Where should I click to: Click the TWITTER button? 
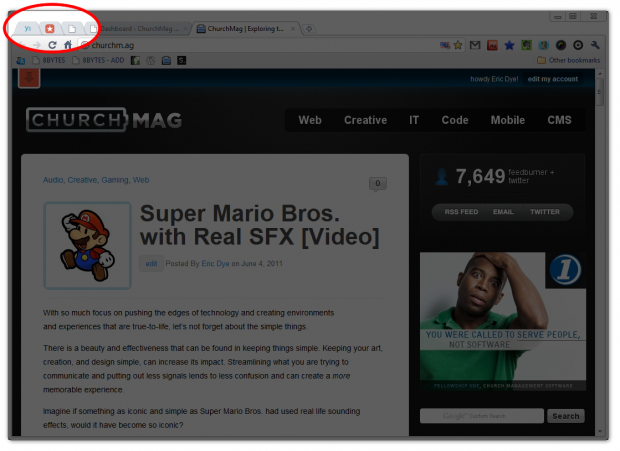[x=544, y=212]
